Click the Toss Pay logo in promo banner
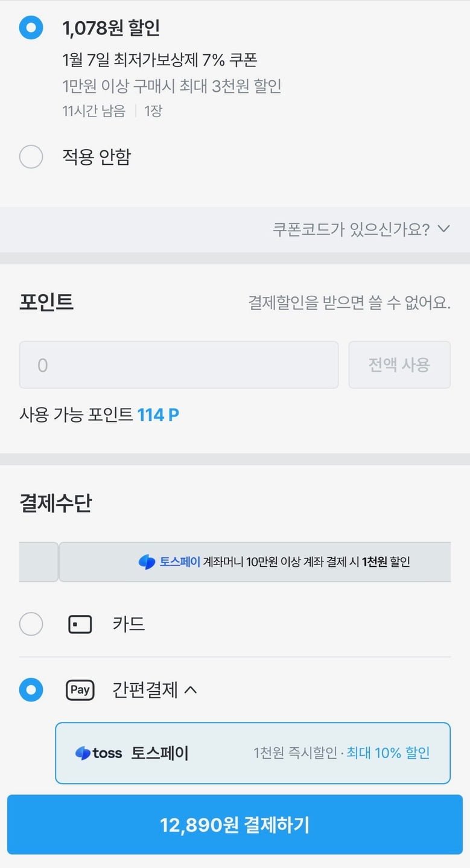 pyautogui.click(x=147, y=562)
